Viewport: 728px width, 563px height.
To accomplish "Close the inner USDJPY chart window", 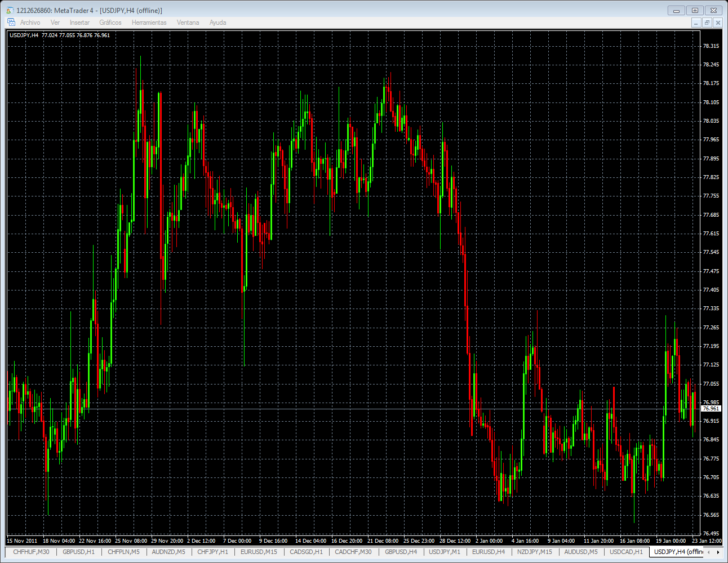I will pyautogui.click(x=717, y=23).
